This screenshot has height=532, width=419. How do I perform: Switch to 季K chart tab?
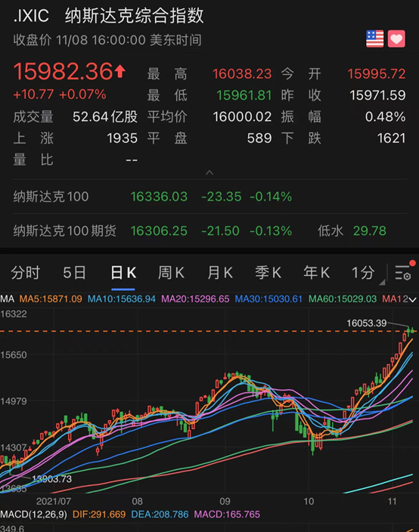268,273
